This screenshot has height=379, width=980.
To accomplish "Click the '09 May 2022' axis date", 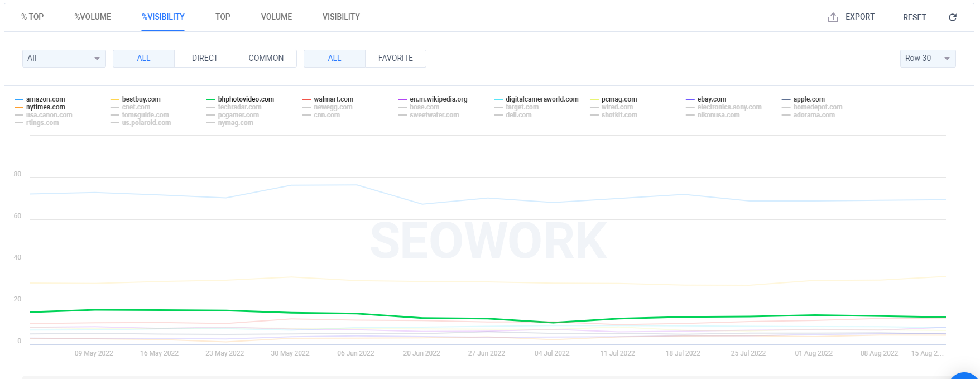I will pyautogui.click(x=94, y=353).
